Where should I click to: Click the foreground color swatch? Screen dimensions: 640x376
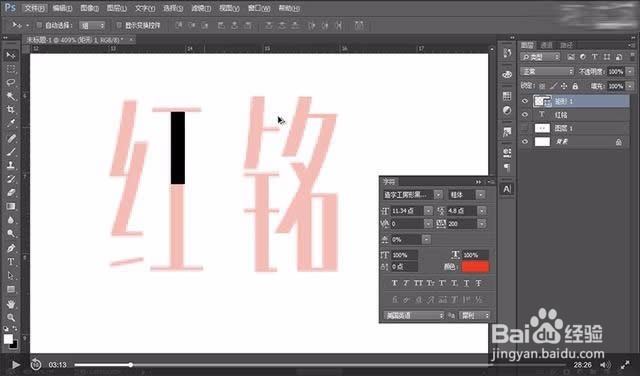[x=8, y=339]
